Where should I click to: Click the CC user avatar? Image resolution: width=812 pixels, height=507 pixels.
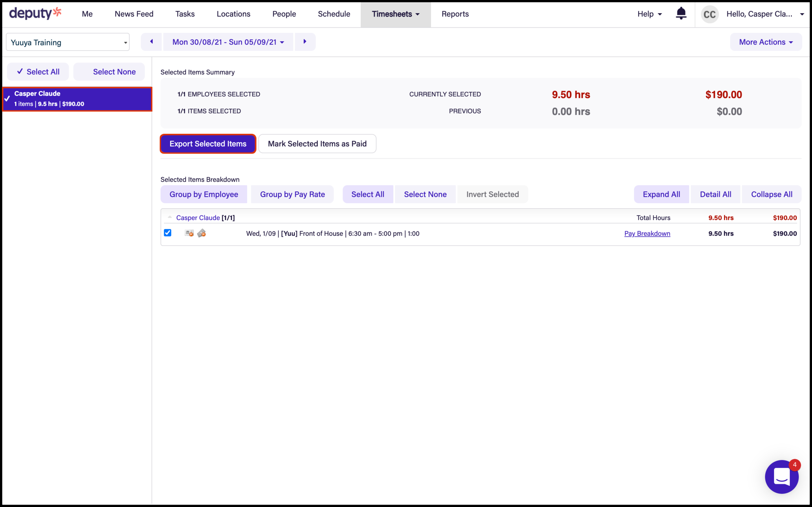tap(709, 14)
